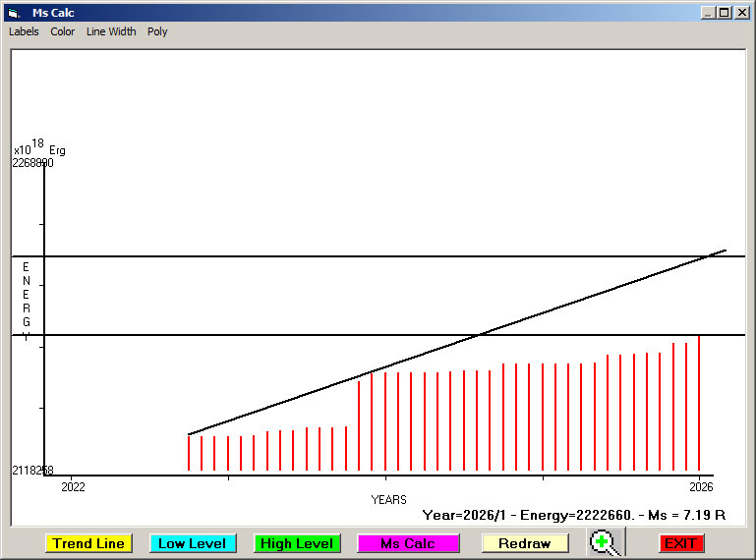Image resolution: width=756 pixels, height=560 pixels.
Task: Open the Labels menu
Action: [x=24, y=31]
